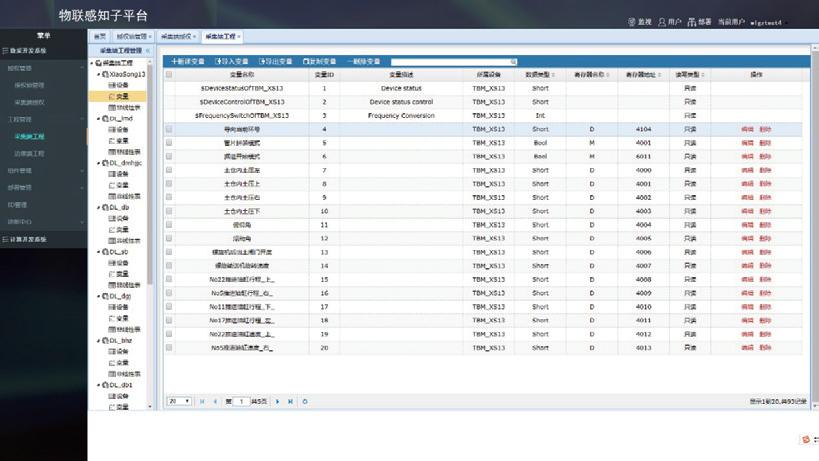Refresh the variable table via pager icon
Viewport: 819px width, 461px height.
(x=305, y=401)
